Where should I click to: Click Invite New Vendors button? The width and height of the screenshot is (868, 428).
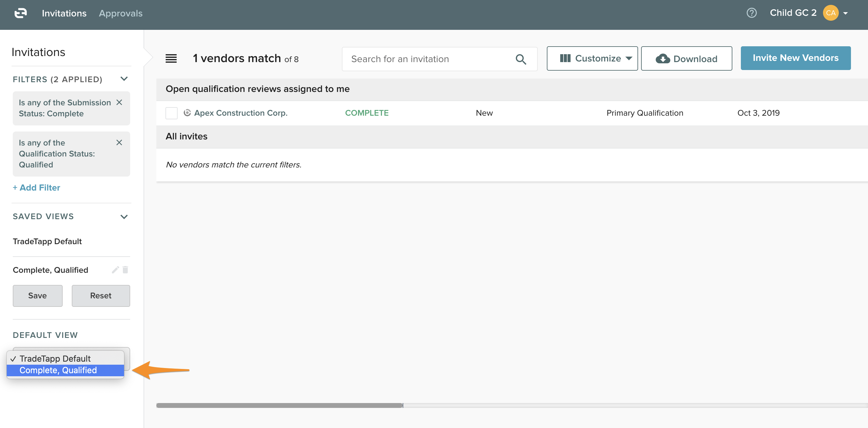pos(795,58)
